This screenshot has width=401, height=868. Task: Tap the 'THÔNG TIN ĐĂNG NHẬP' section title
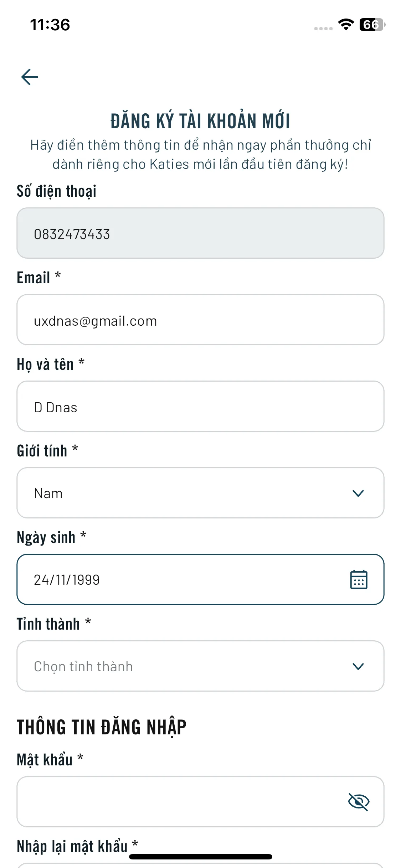[102, 727]
